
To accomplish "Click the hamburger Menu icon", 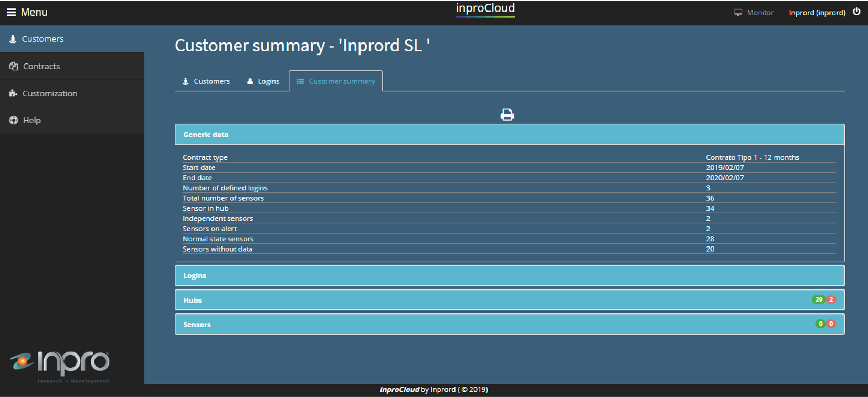I will (11, 12).
